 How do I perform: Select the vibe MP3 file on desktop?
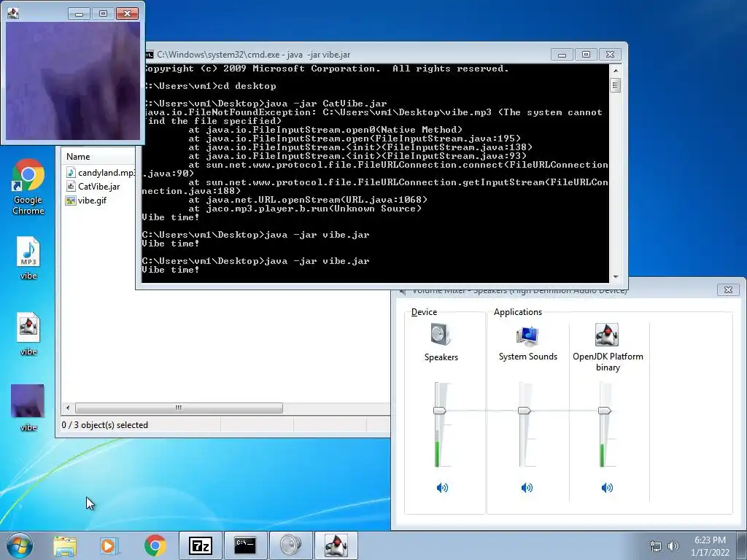tap(28, 257)
